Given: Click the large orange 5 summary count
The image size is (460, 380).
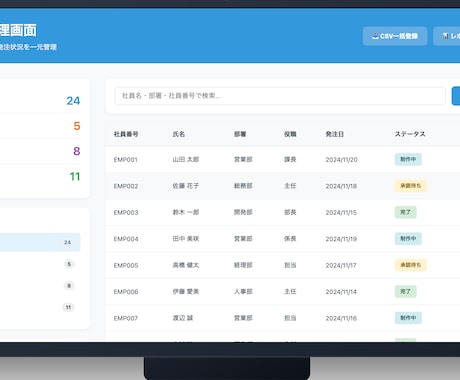Looking at the screenshot, I should 77,126.
